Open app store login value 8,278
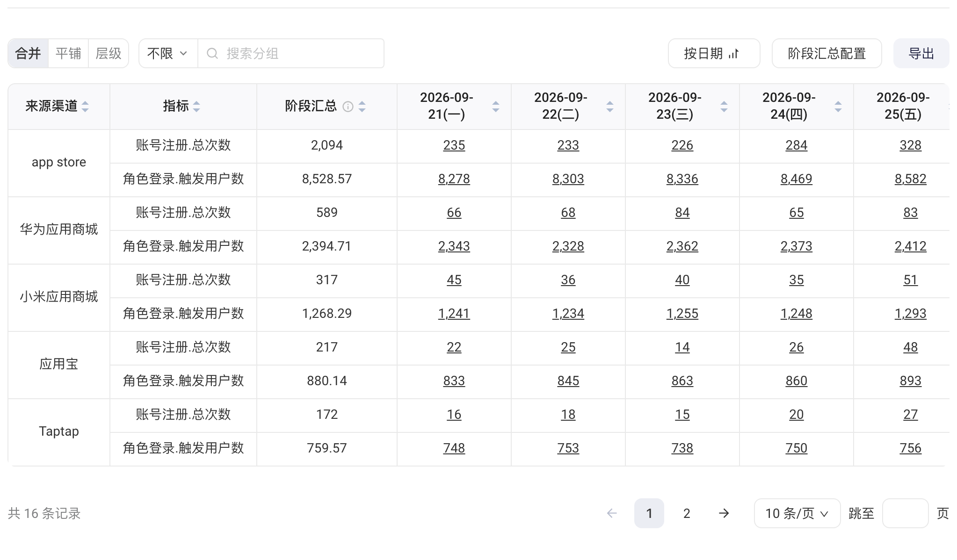Image resolution: width=957 pixels, height=560 pixels. [x=454, y=179]
